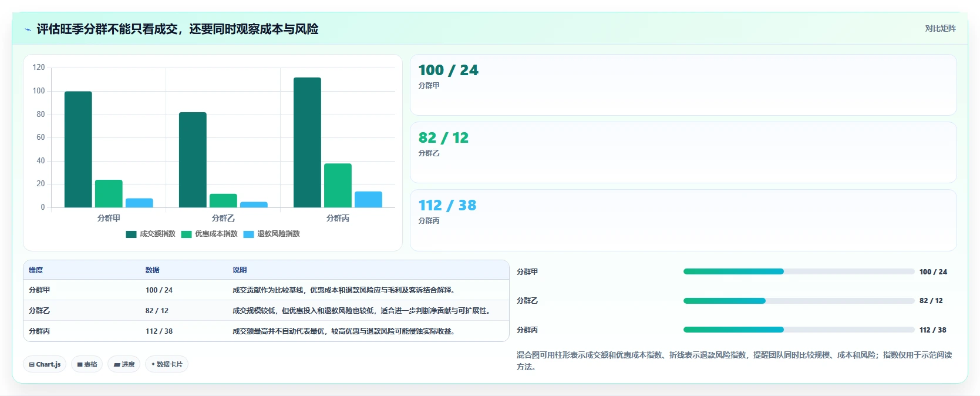Open the 112 / 38 分群丙 data card
Image resolution: width=980 pixels, height=396 pixels.
pos(683,220)
